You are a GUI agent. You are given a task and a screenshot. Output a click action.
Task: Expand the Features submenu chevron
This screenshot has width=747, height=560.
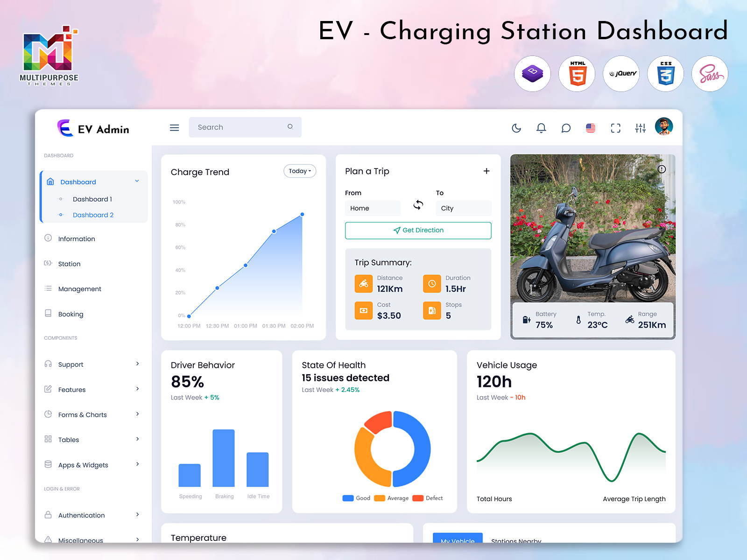pyautogui.click(x=137, y=389)
